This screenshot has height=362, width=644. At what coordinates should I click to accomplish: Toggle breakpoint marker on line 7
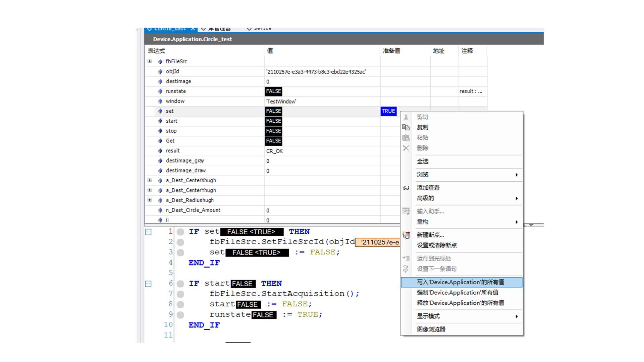180,294
